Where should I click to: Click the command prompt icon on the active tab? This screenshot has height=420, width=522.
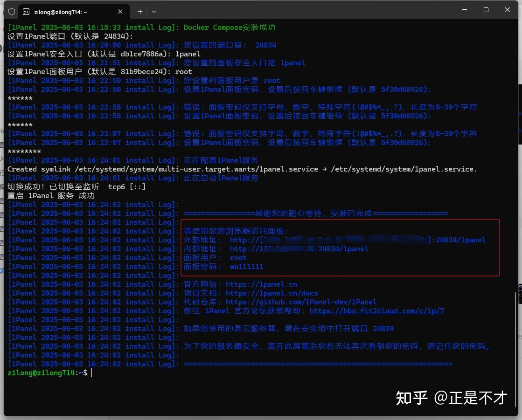25,12
